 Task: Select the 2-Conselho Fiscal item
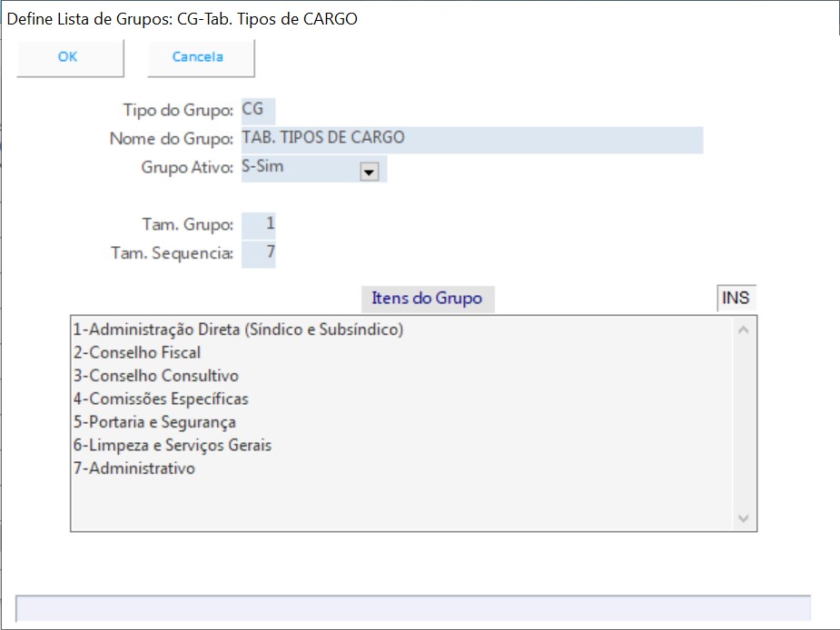coord(137,352)
